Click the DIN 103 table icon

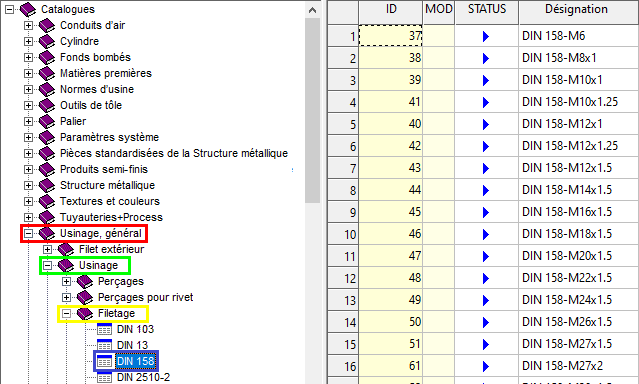coord(104,329)
